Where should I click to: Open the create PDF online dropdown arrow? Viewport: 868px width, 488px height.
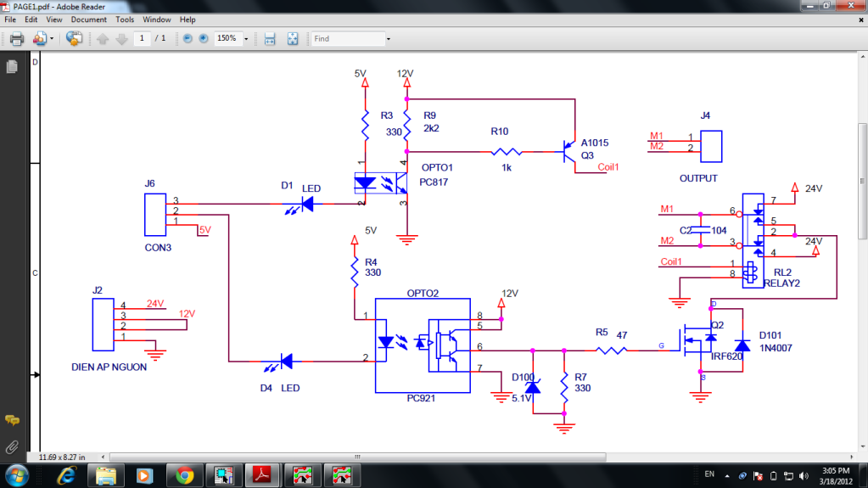pyautogui.click(x=52, y=39)
